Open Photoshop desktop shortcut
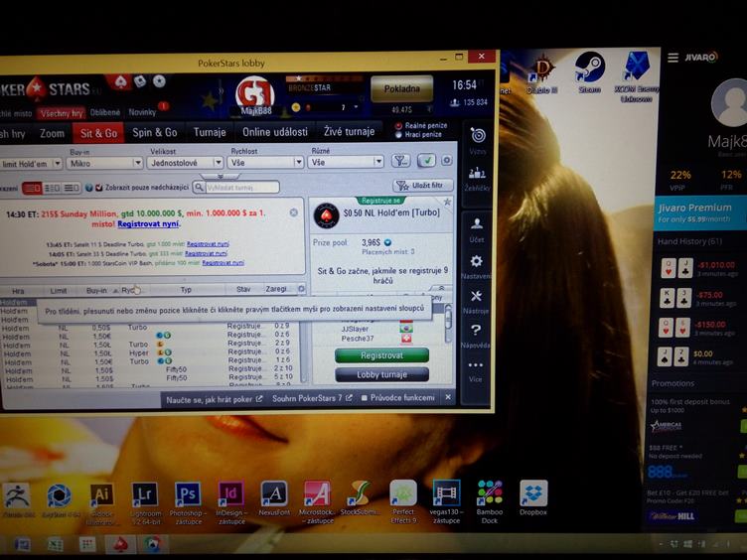Viewport: 747px width, 560px height. [x=188, y=502]
